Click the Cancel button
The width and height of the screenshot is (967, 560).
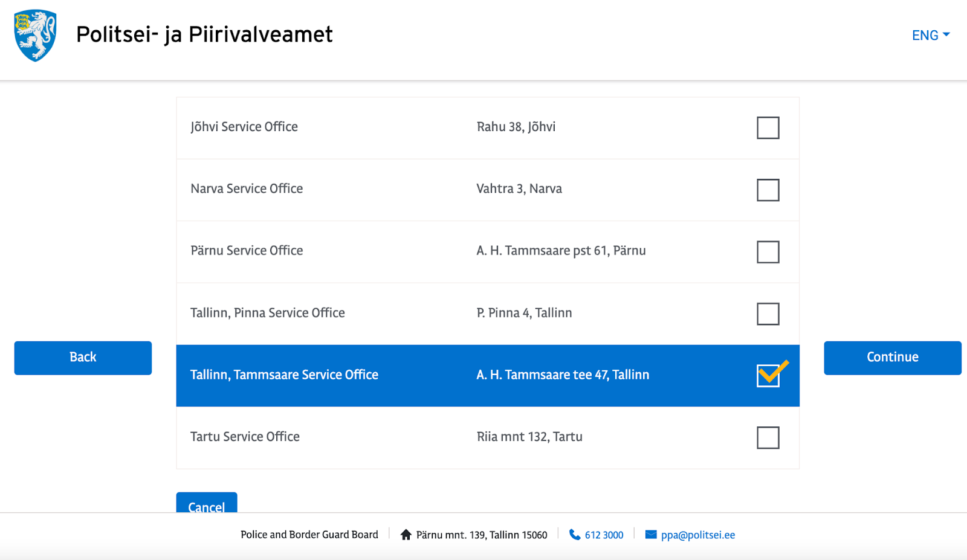[x=207, y=504]
